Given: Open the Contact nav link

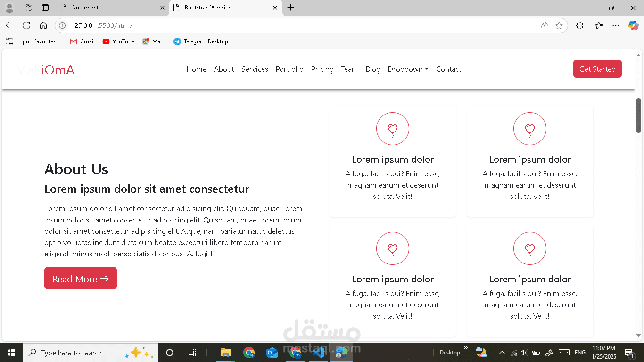Looking at the screenshot, I should tap(448, 69).
